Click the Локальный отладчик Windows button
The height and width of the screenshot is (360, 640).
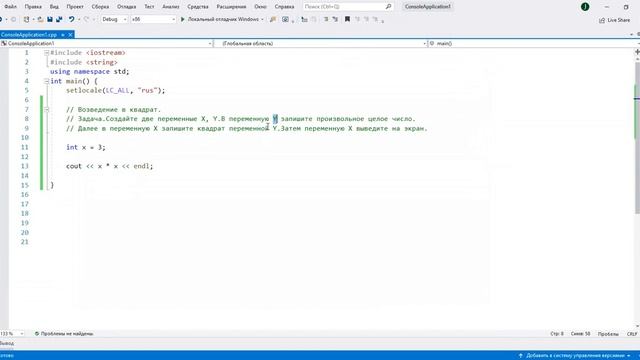click(223, 19)
